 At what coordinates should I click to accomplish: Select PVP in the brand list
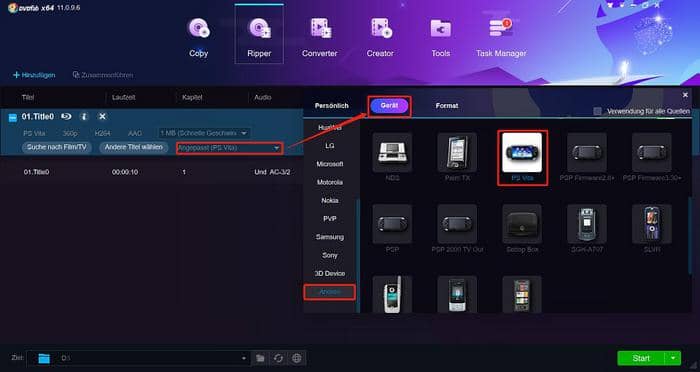pos(330,219)
